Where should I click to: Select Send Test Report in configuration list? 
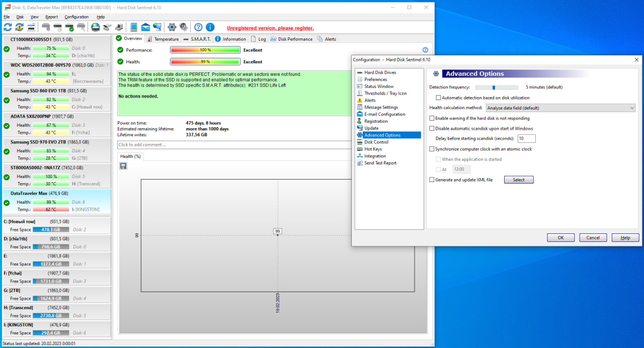[380, 163]
